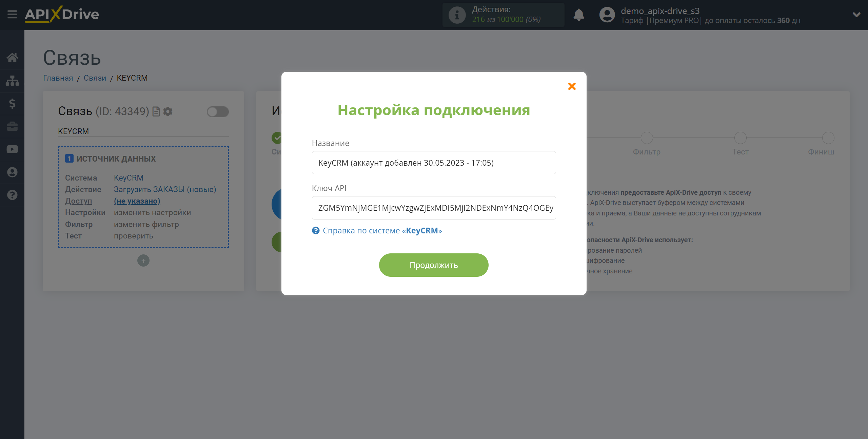Click the Связи breadcrumb link

click(x=94, y=78)
